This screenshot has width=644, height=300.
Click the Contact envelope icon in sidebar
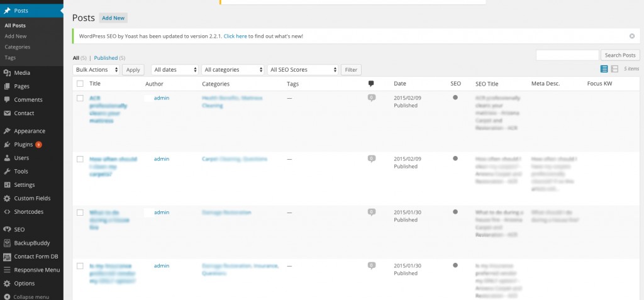click(7, 113)
